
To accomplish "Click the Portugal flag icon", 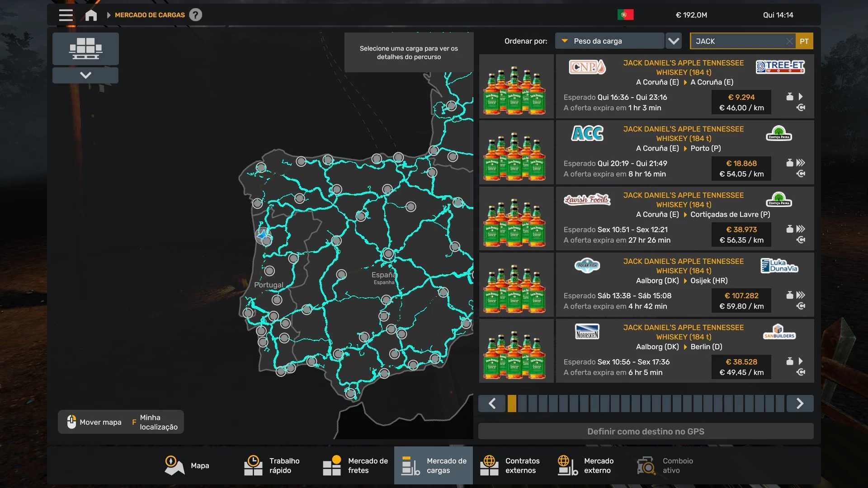I will (625, 15).
